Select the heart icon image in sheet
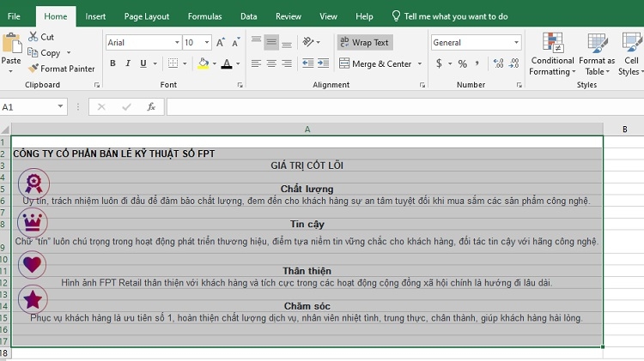This screenshot has height=361, width=644. [32, 264]
